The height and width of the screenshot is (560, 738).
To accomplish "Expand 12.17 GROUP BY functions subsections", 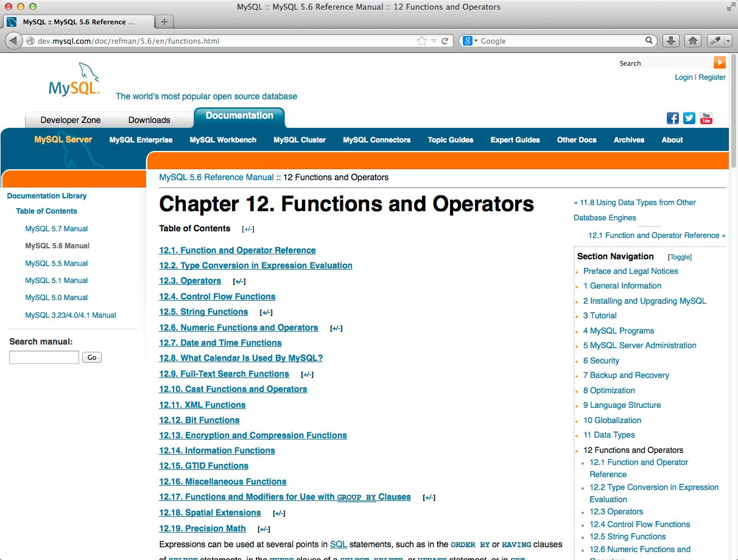I will coord(429,498).
